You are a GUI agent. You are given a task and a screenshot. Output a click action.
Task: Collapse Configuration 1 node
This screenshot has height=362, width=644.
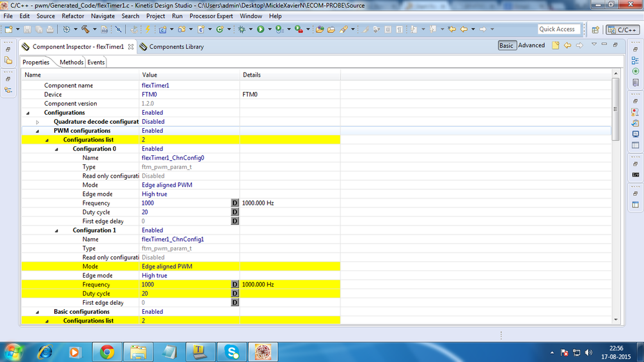click(56, 231)
